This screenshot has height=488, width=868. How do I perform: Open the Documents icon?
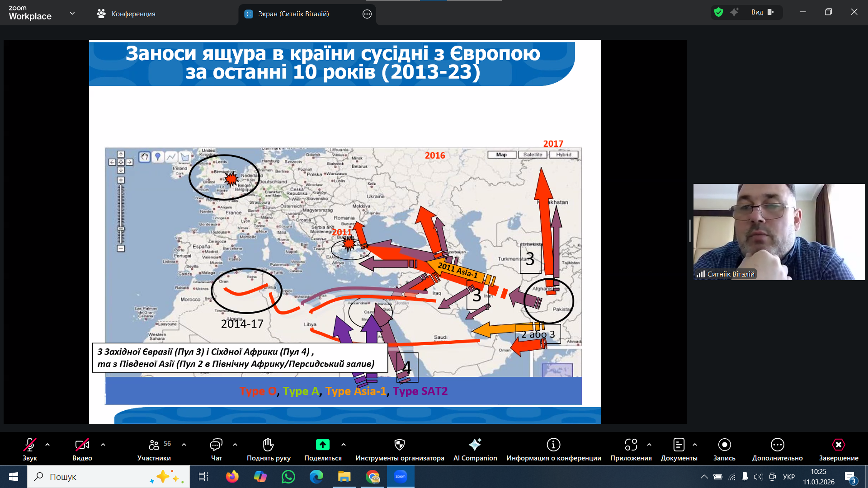click(x=679, y=445)
